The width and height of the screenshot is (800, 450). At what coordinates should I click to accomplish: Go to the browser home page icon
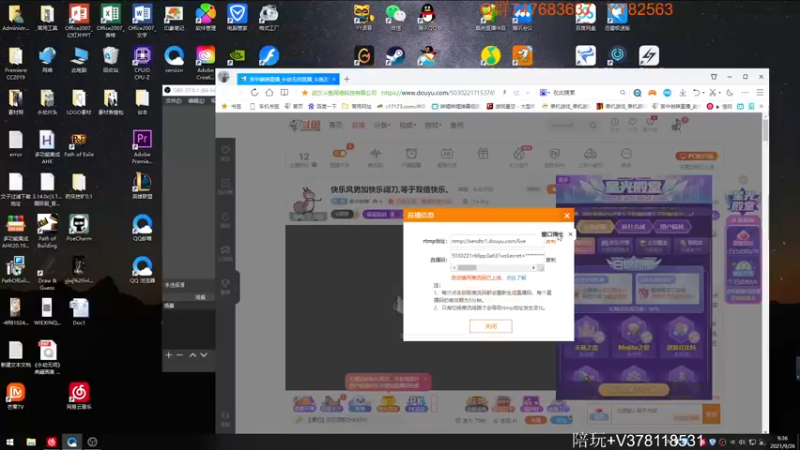click(x=269, y=93)
